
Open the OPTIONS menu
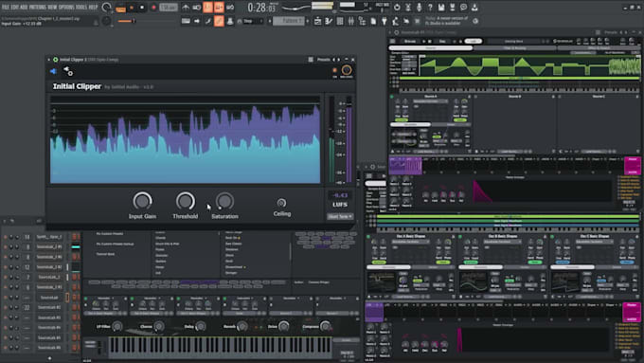67,7
